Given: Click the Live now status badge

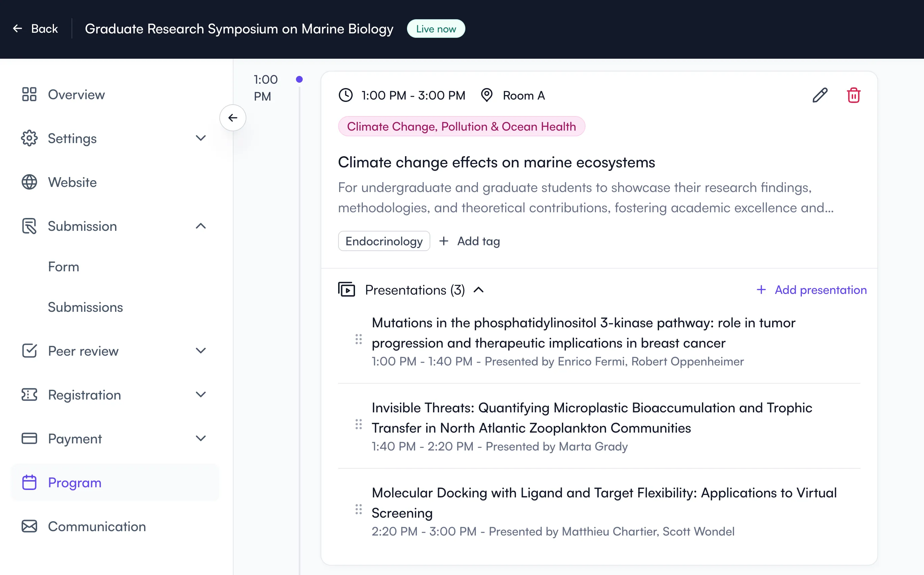Looking at the screenshot, I should point(436,29).
